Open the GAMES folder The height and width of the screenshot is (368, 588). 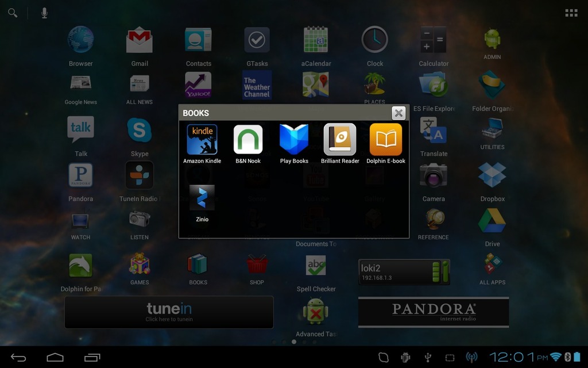coord(140,263)
